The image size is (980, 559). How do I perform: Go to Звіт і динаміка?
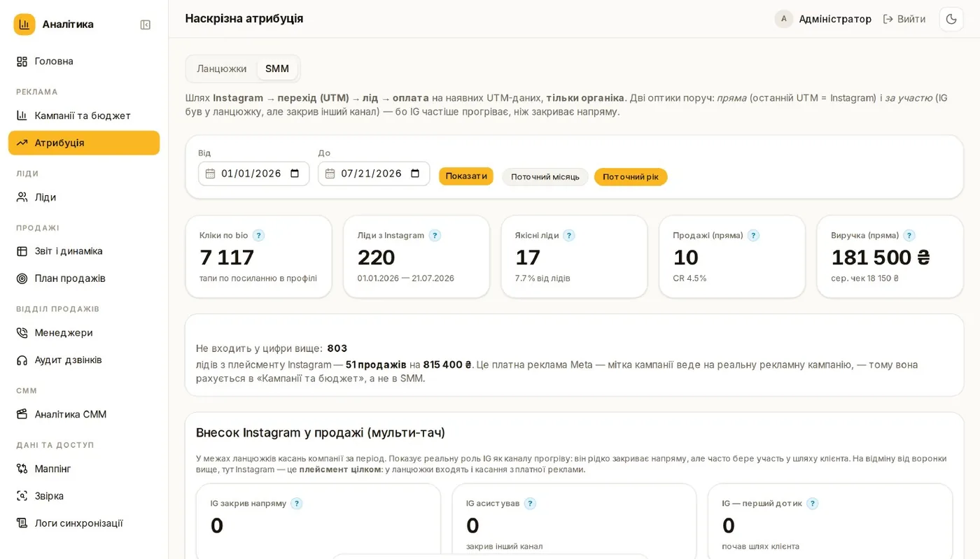84,250
